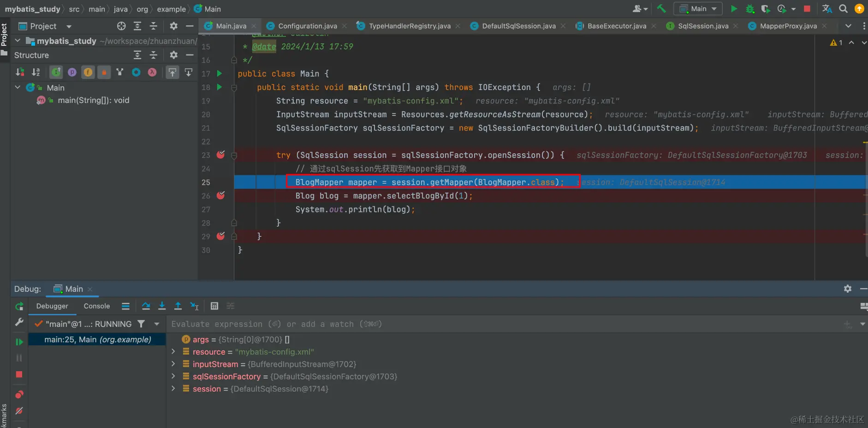Toggle show lambdas in Structure
The image size is (868, 428).
point(152,72)
